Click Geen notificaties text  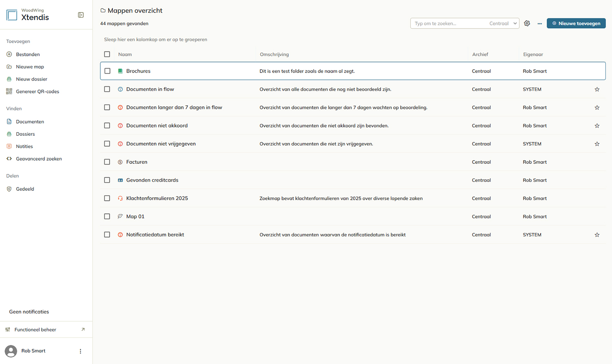pos(29,311)
